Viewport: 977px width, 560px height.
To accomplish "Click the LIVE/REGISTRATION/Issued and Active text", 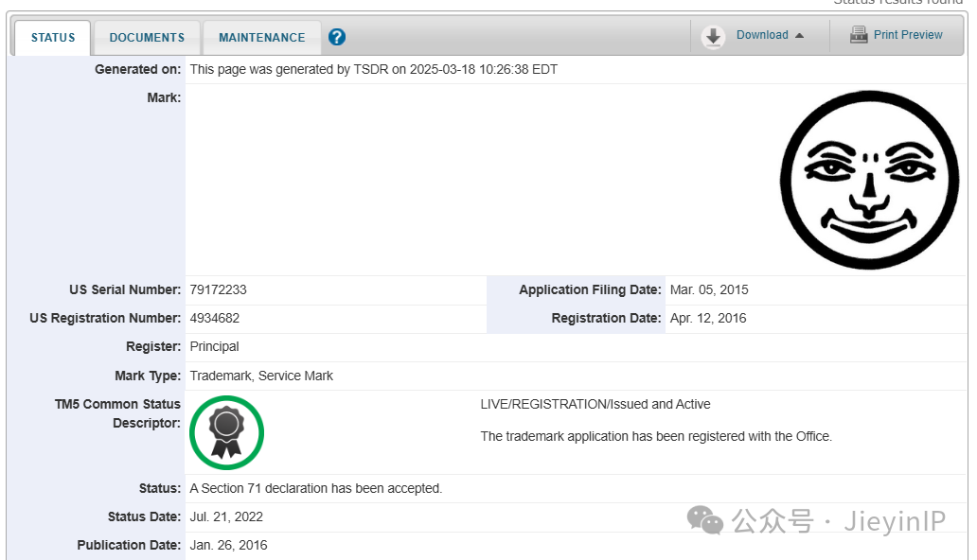I will 595,404.
